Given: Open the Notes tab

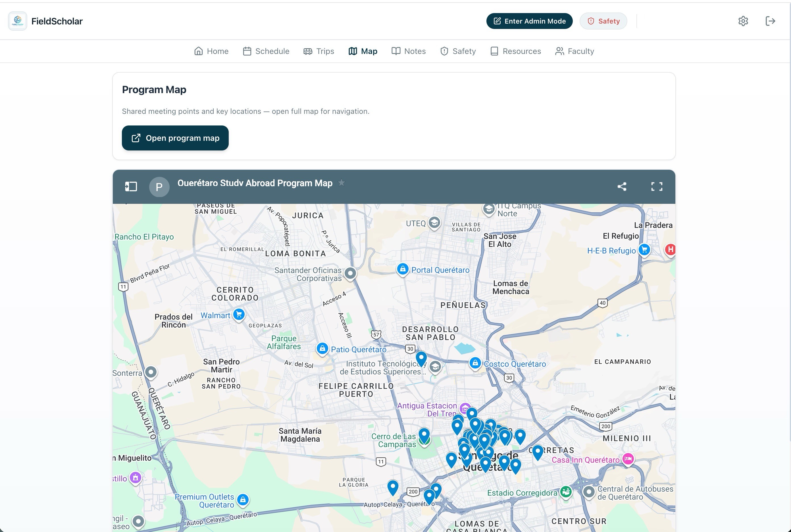Looking at the screenshot, I should point(408,51).
